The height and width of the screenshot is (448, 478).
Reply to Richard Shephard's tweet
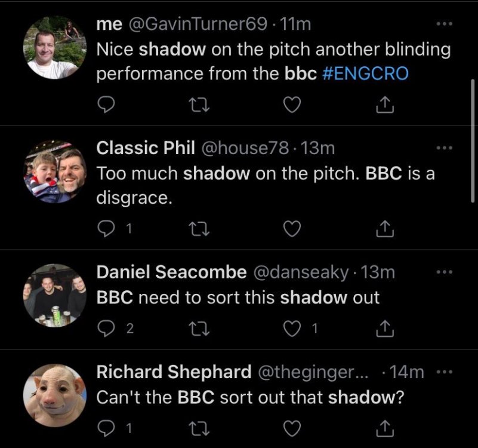coord(106,427)
